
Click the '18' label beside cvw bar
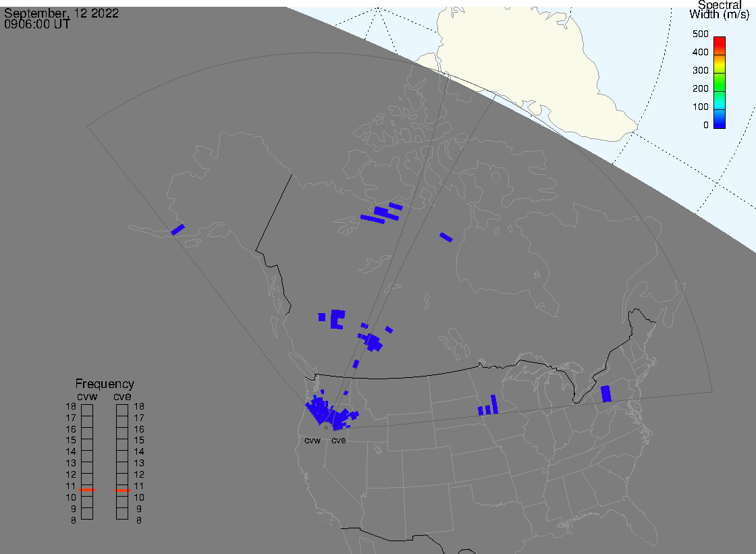point(71,406)
